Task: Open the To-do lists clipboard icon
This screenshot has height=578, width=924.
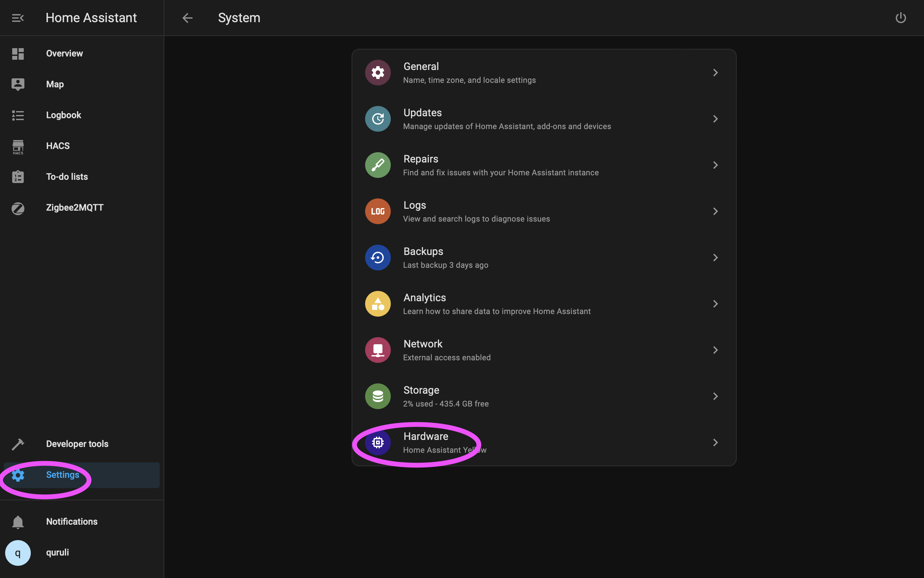Action: [18, 177]
